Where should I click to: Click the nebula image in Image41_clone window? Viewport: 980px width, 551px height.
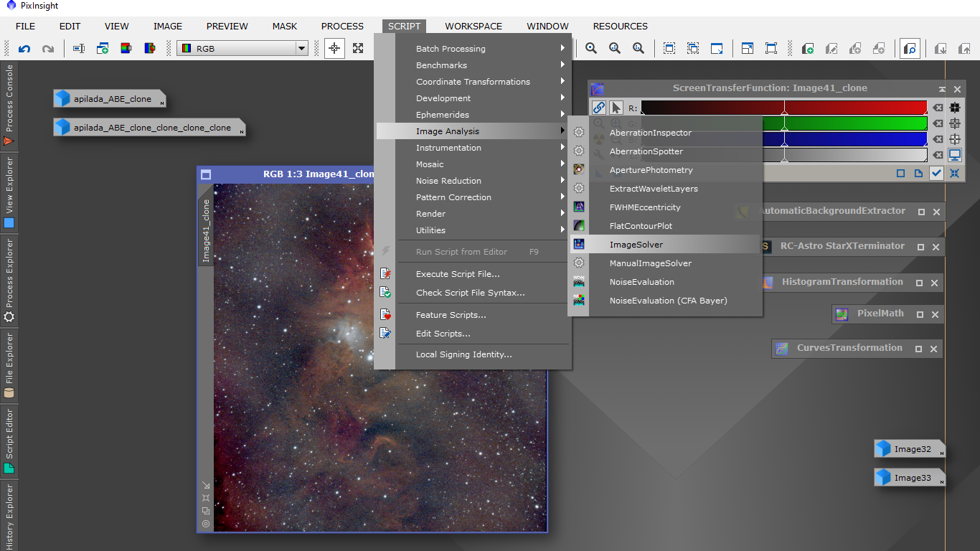click(x=380, y=357)
